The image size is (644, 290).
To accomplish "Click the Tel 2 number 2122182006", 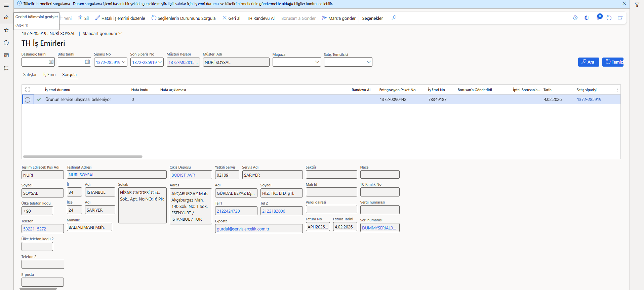I will click(x=274, y=211).
